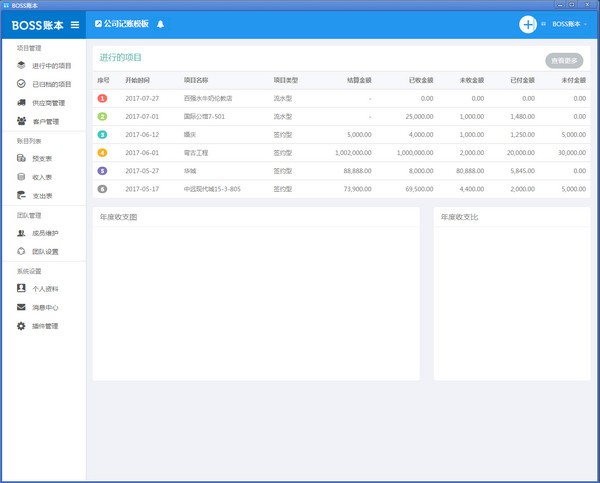600x483 pixels.
Task: Click the notification bell icon
Action: pyautogui.click(x=160, y=24)
